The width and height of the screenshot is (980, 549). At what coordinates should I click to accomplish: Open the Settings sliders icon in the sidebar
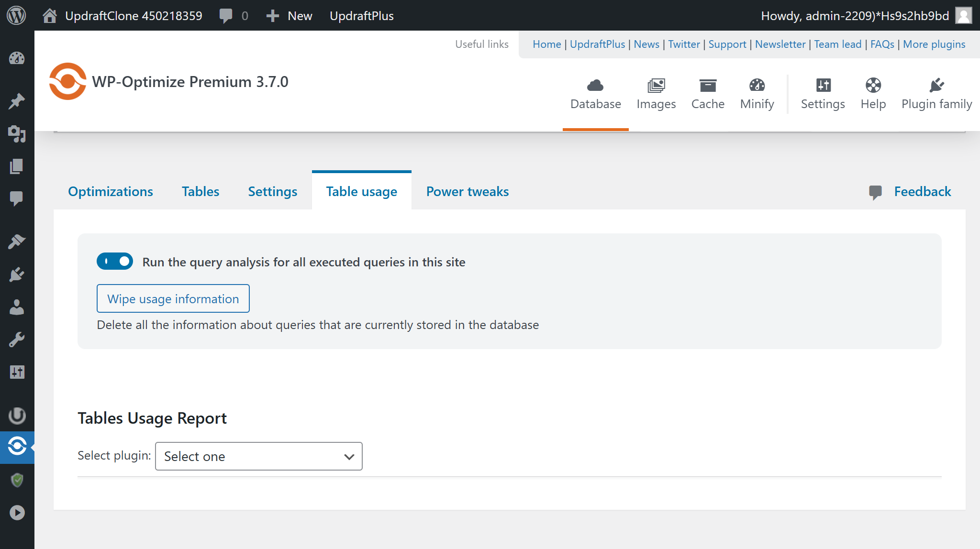tap(17, 372)
